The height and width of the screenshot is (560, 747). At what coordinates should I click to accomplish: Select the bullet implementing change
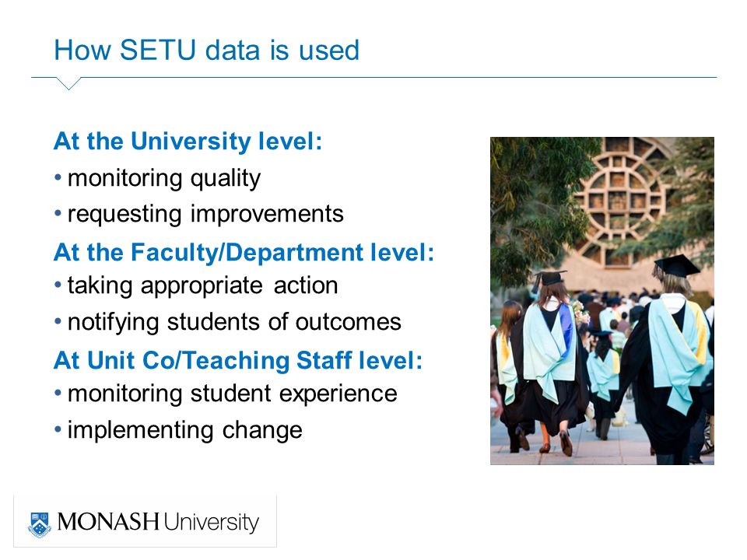point(185,430)
